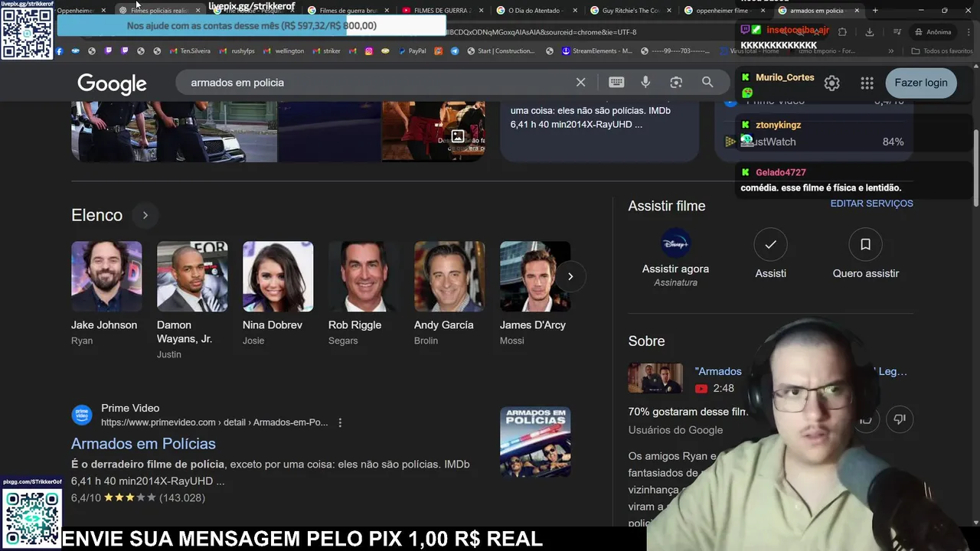Open the Facebook bookmark icon
The width and height of the screenshot is (980, 551).
(x=59, y=51)
